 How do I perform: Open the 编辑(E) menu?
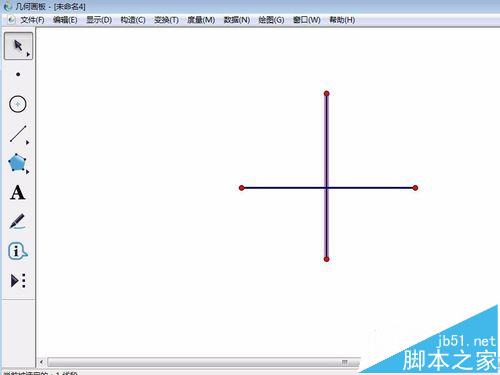tap(65, 20)
